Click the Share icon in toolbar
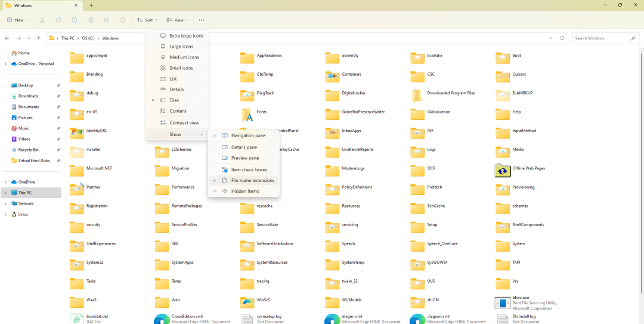Screen dimensions: 644x324 click(106, 20)
